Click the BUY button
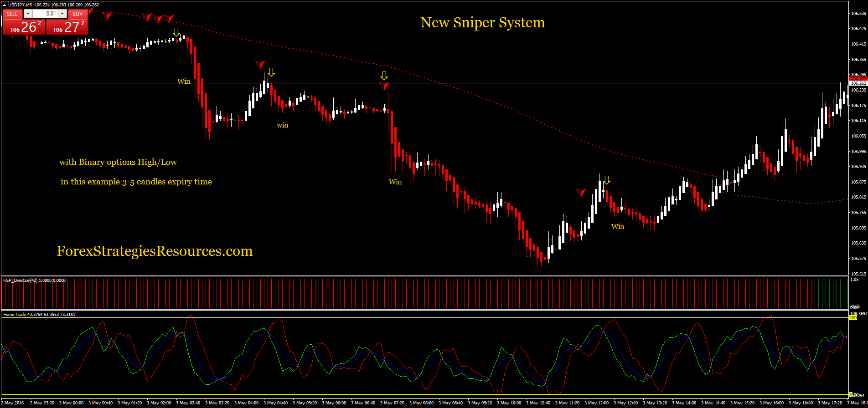Screen dimensions: 868x408 pyautogui.click(x=77, y=14)
